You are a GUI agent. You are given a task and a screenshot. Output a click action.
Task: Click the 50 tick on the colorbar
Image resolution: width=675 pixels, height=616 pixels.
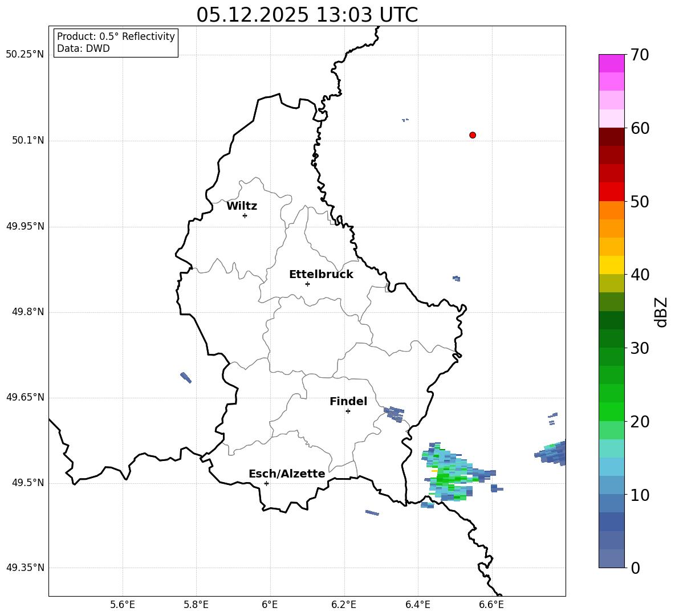click(x=640, y=202)
